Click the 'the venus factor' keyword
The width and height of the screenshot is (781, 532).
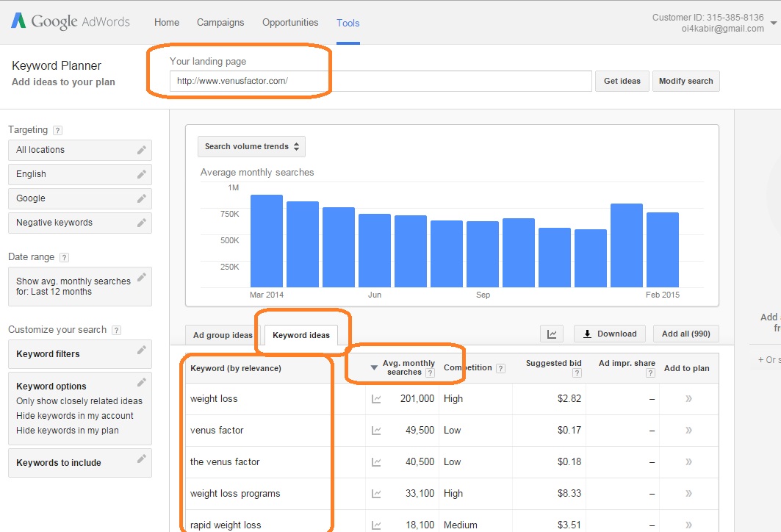pyautogui.click(x=225, y=461)
